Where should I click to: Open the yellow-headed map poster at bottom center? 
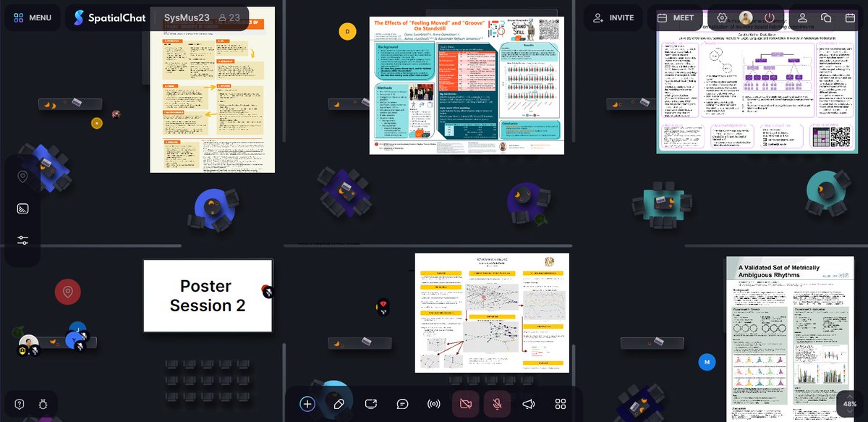click(x=492, y=313)
